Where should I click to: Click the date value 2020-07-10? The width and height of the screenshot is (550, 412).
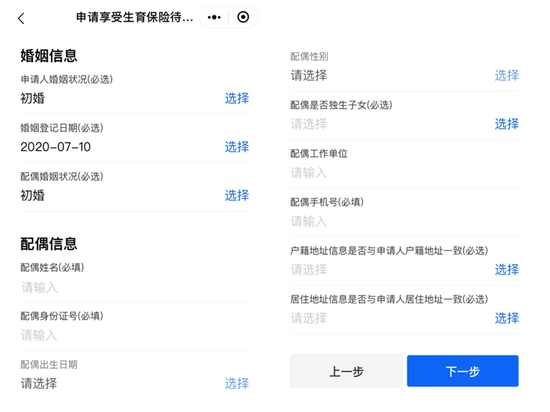click(x=55, y=147)
